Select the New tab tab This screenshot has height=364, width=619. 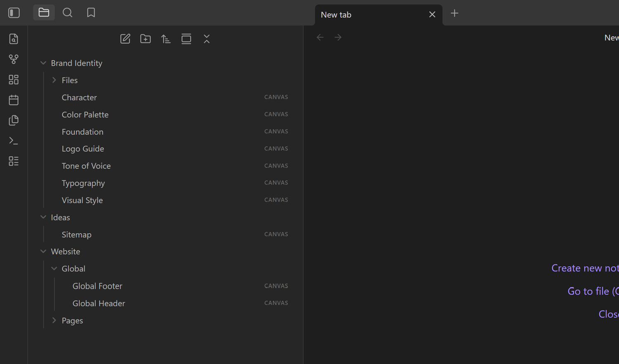click(x=378, y=15)
